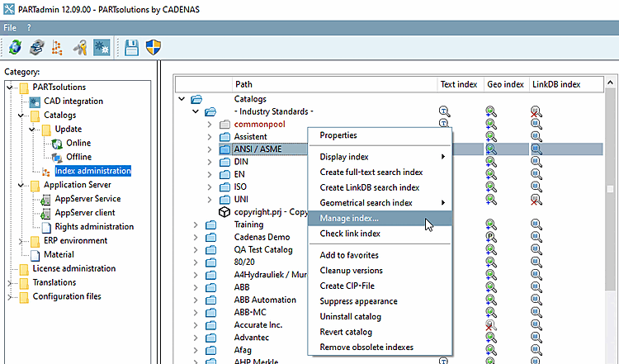Open the File menu
Image resolution: width=619 pixels, height=364 pixels.
pos(10,27)
